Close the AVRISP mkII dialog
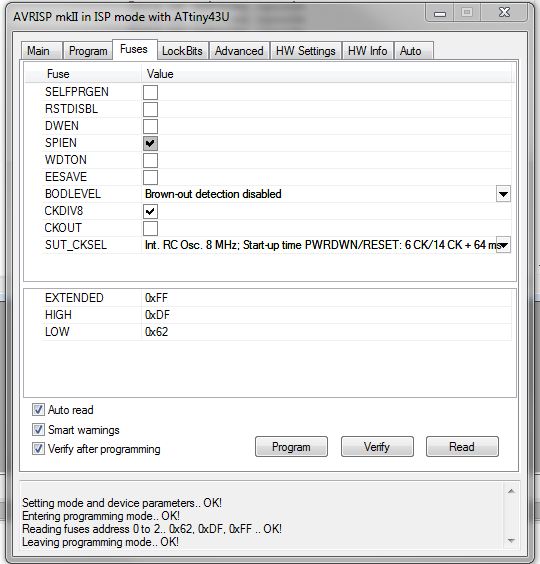This screenshot has width=540, height=564. pos(504,13)
